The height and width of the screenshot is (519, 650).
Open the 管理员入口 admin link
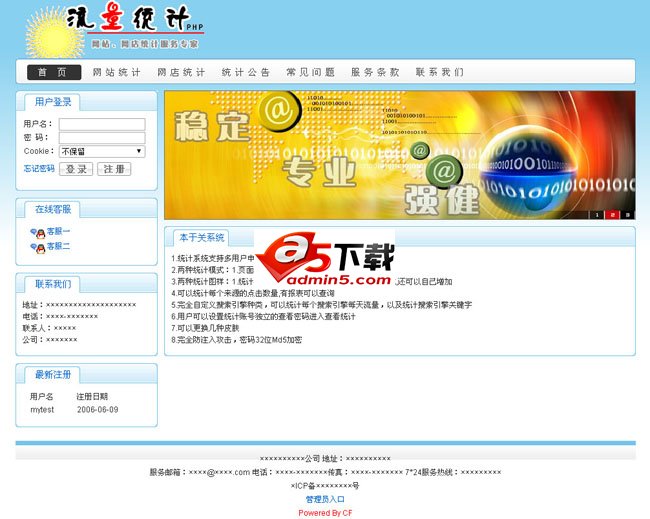click(325, 499)
